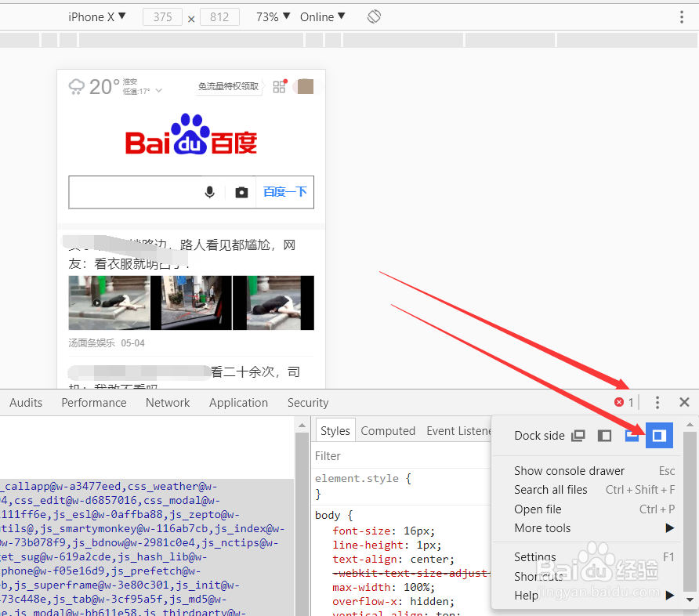This screenshot has width=699, height=616.
Task: Edit the 375 width field
Action: click(x=162, y=17)
